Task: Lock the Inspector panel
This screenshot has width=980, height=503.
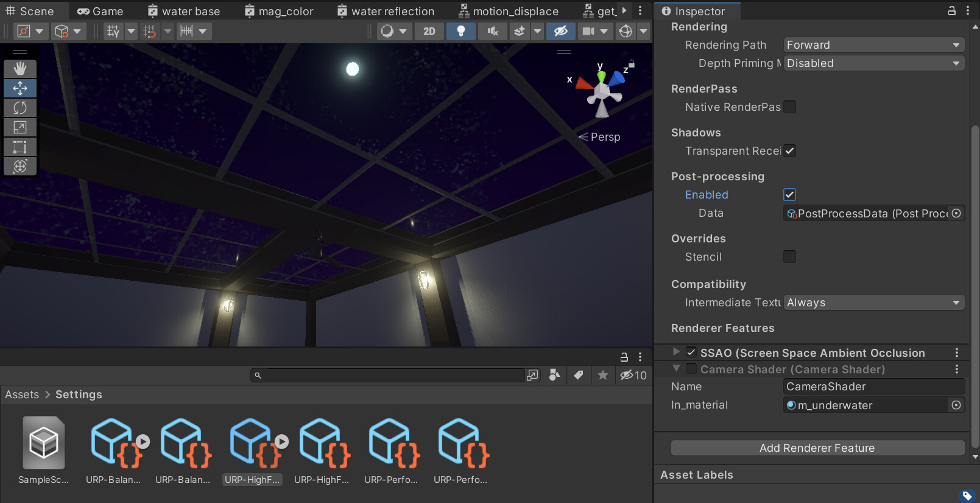Action: pos(951,11)
